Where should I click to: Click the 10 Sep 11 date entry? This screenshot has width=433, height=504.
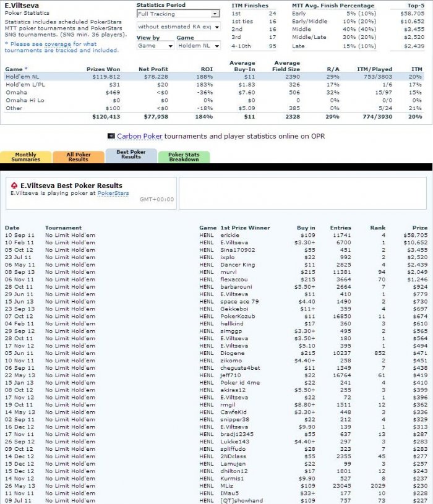[19, 235]
